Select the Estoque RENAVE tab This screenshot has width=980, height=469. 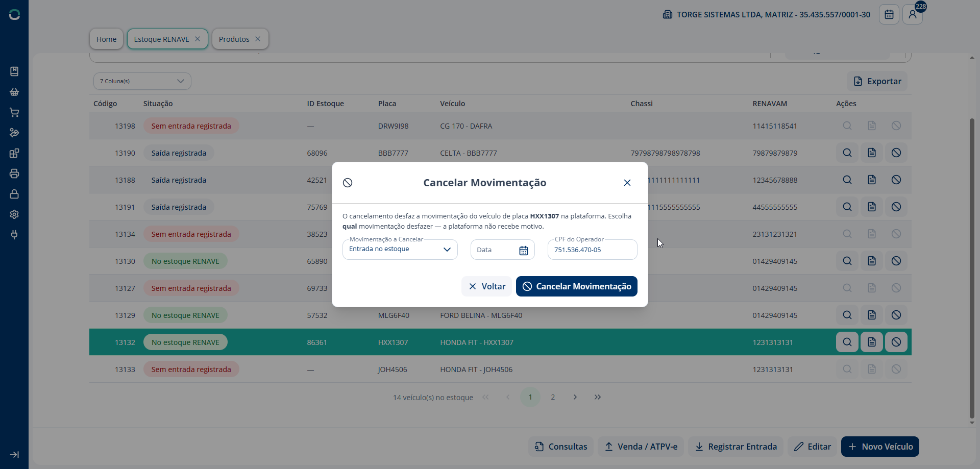(x=161, y=39)
